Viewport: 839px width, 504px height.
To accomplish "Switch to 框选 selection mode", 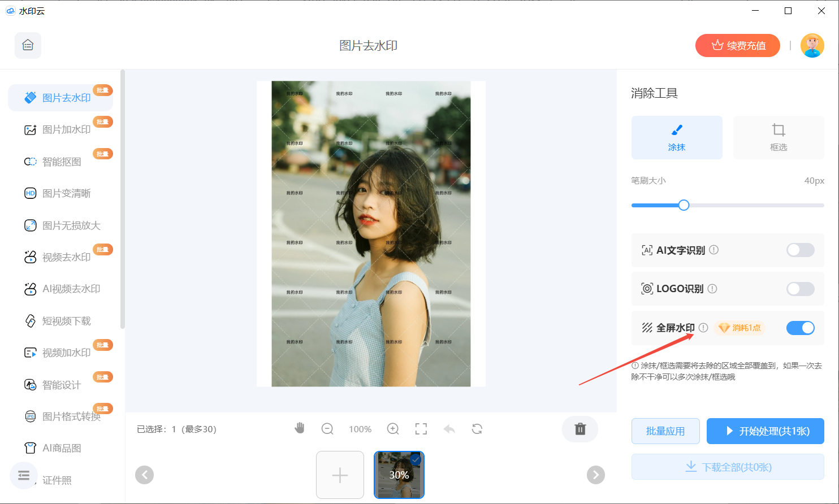I will [x=778, y=137].
